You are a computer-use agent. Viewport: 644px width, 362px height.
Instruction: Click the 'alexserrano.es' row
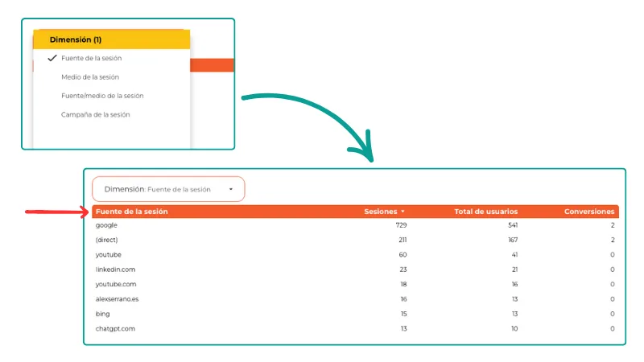click(118, 298)
